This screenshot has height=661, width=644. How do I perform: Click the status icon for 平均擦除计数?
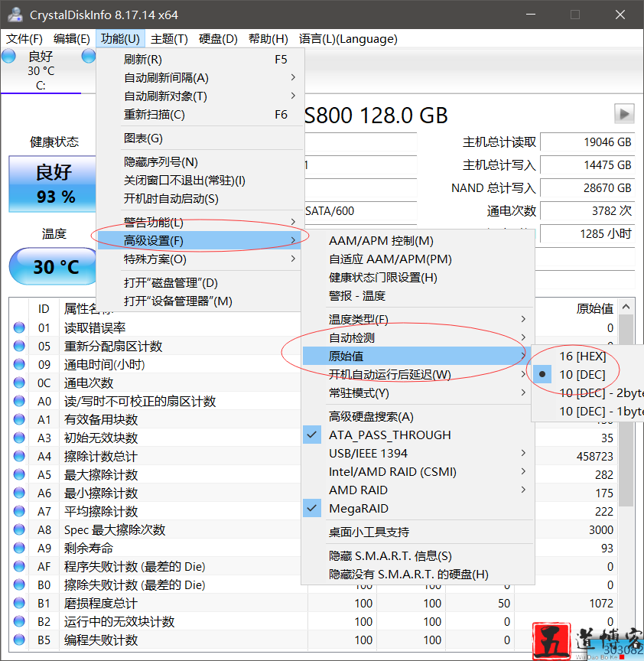[19, 511]
